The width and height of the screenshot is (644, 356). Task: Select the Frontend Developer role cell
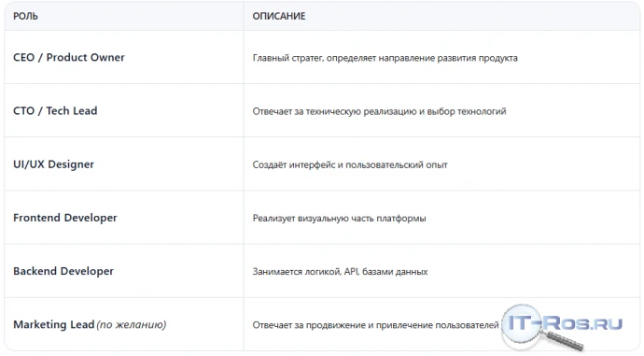[x=124, y=218]
